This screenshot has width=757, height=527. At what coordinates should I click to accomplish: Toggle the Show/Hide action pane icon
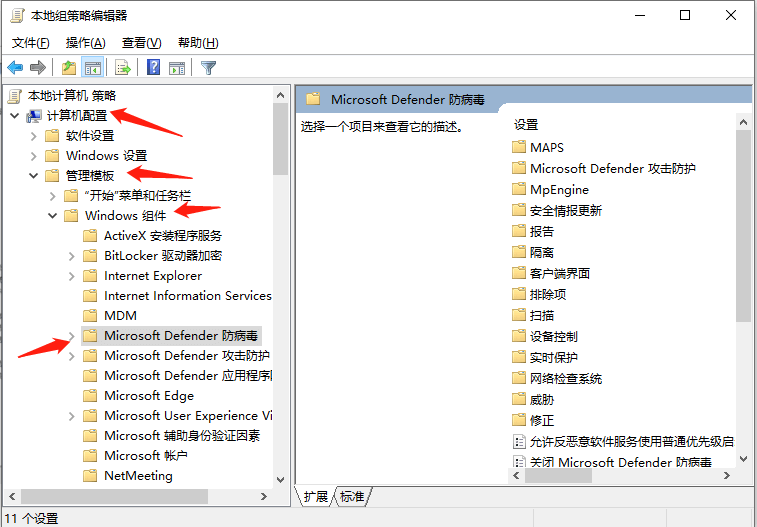[177, 68]
